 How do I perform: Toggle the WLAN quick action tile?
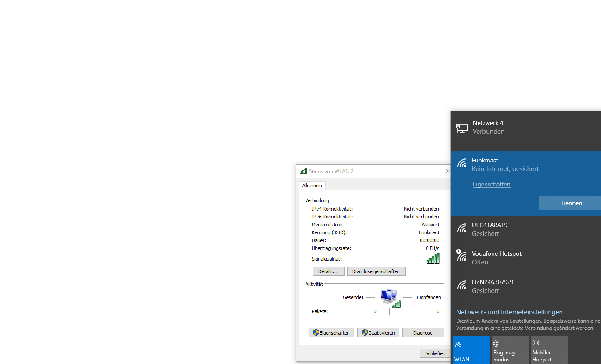[471, 350]
